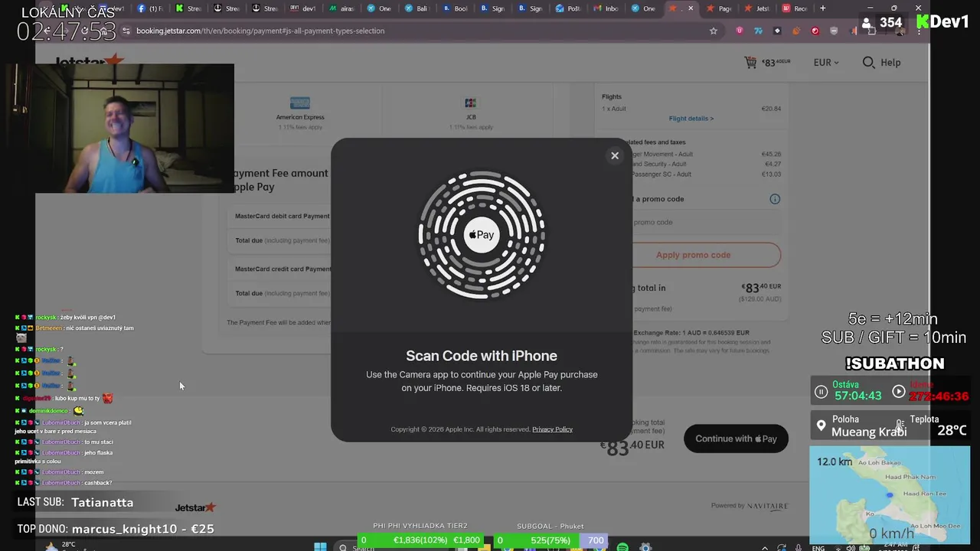Viewport: 980px width, 551px height.
Task: Select the American Express payment card
Action: point(300,112)
